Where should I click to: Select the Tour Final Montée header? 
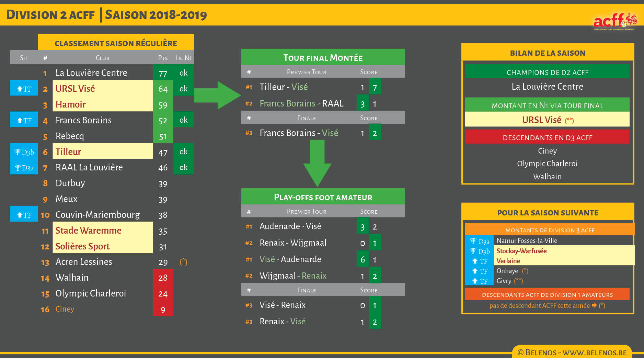point(323,57)
